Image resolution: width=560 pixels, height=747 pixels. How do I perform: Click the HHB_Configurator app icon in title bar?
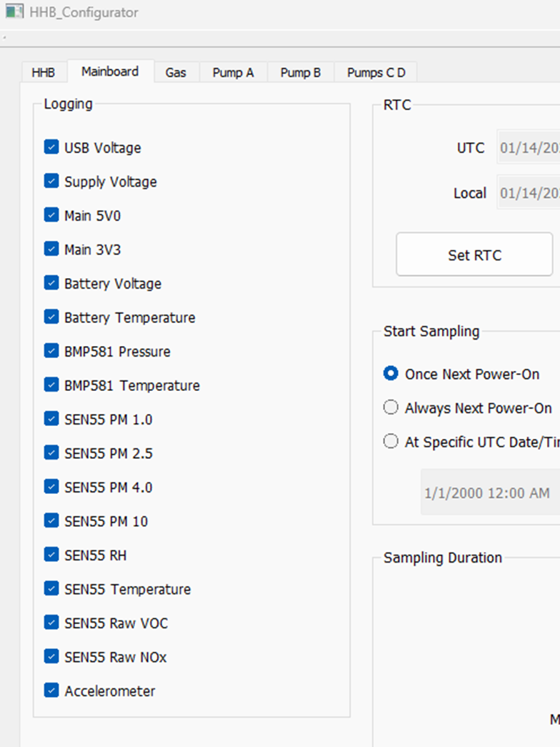14,12
